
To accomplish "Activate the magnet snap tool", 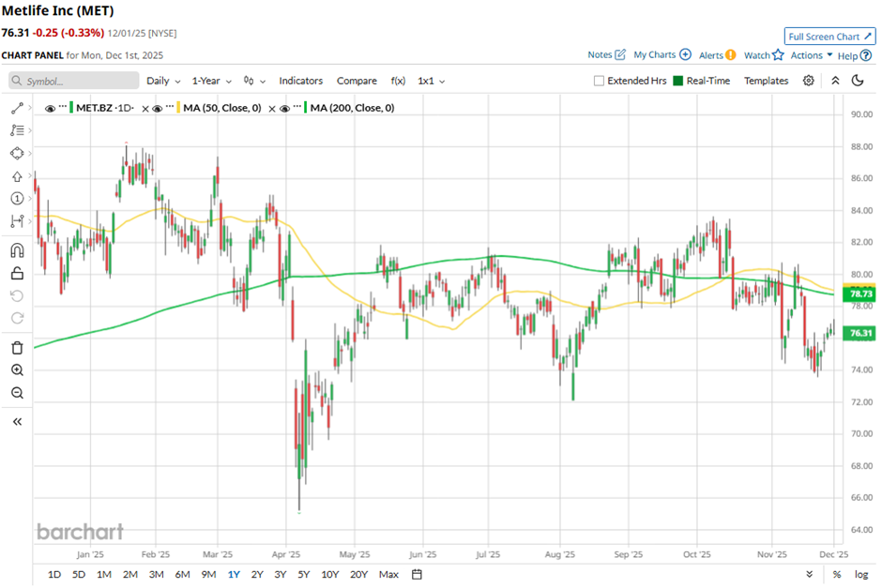I will tap(17, 250).
